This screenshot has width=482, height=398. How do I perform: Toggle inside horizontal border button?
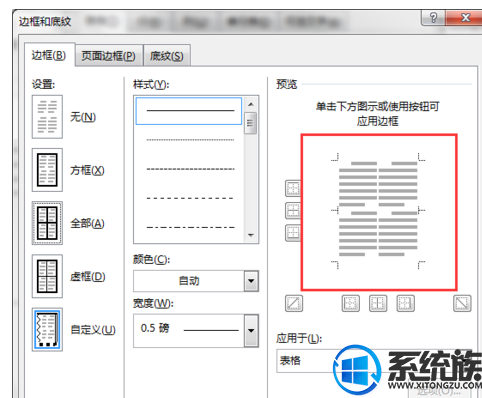pyautogui.click(x=293, y=211)
